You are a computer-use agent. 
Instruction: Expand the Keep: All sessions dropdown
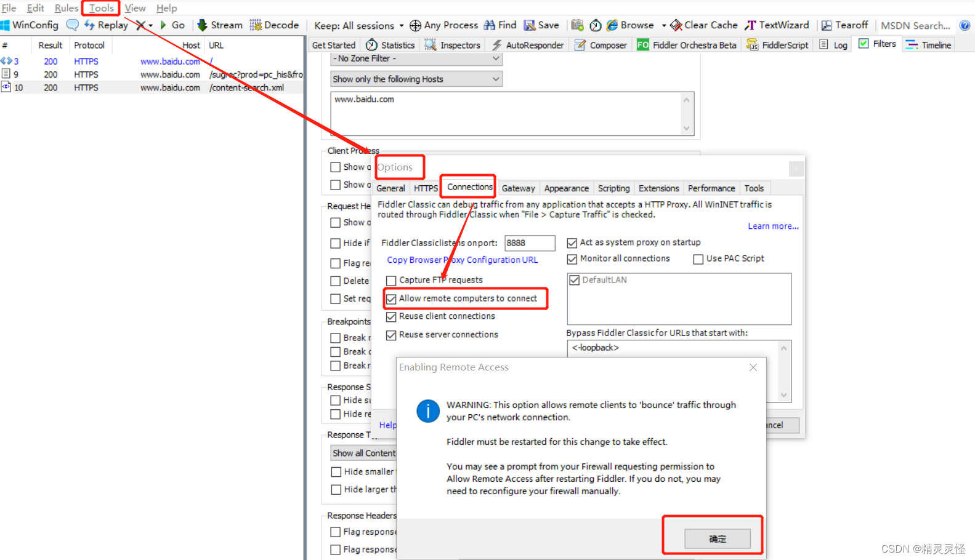click(358, 25)
